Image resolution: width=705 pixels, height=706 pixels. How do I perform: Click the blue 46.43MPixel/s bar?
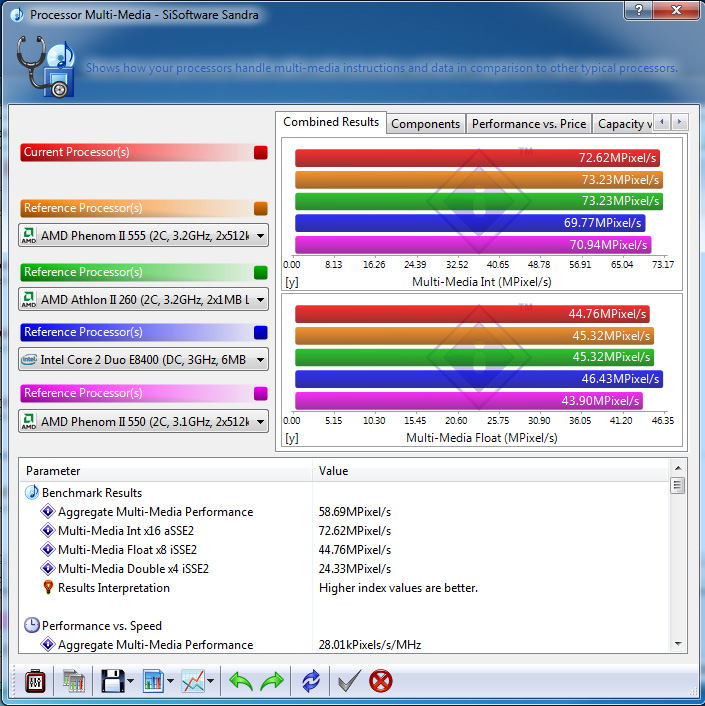[x=479, y=379]
